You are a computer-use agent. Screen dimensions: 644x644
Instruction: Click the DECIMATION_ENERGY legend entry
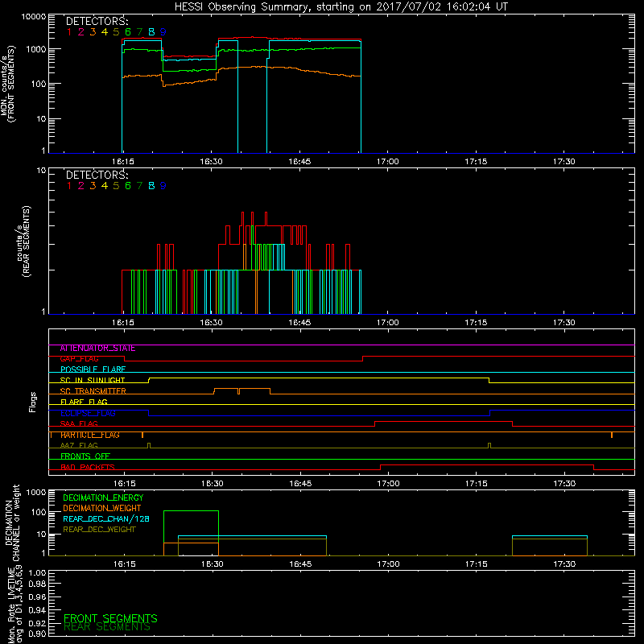coord(103,497)
